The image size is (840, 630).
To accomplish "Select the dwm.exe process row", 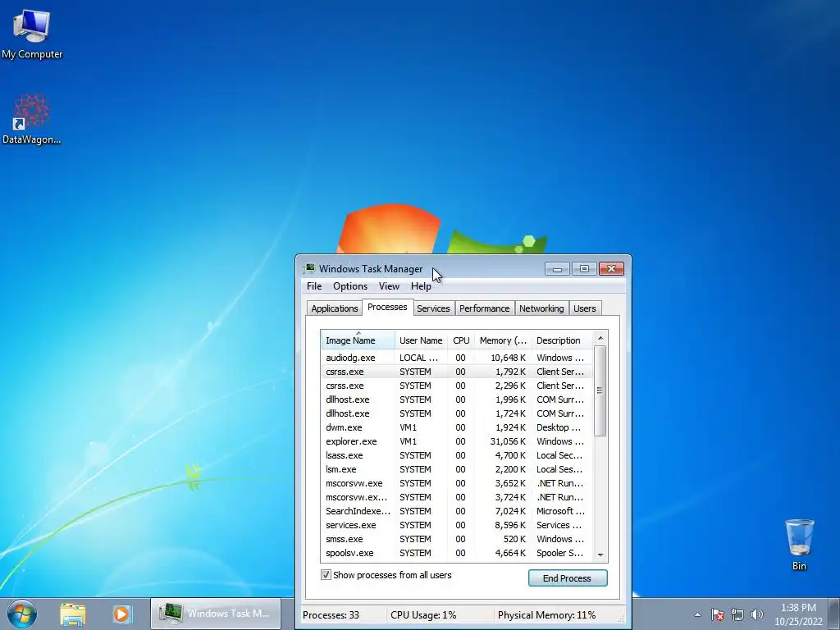I will [x=457, y=427].
